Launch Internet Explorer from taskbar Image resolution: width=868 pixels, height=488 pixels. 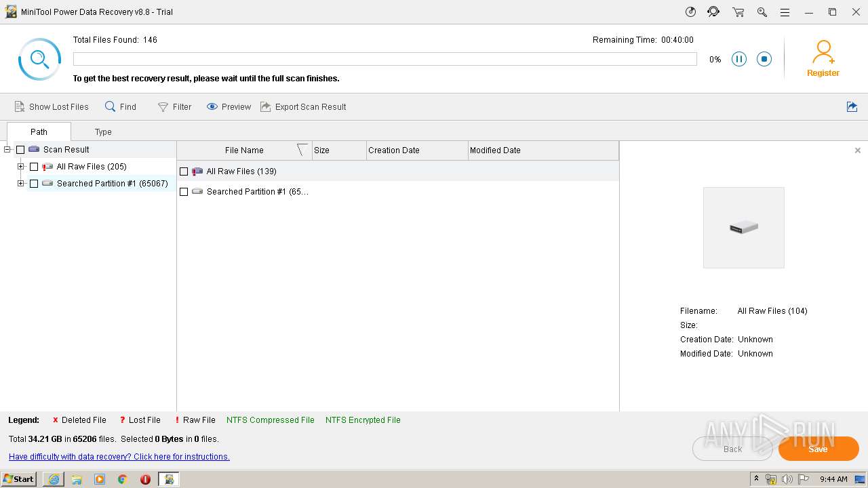[x=54, y=479]
